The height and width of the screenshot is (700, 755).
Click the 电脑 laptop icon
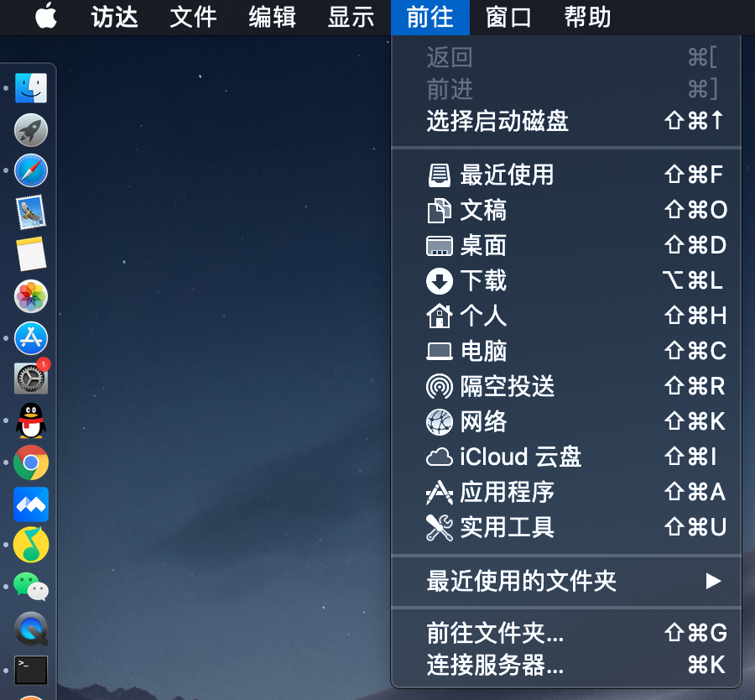click(x=439, y=351)
